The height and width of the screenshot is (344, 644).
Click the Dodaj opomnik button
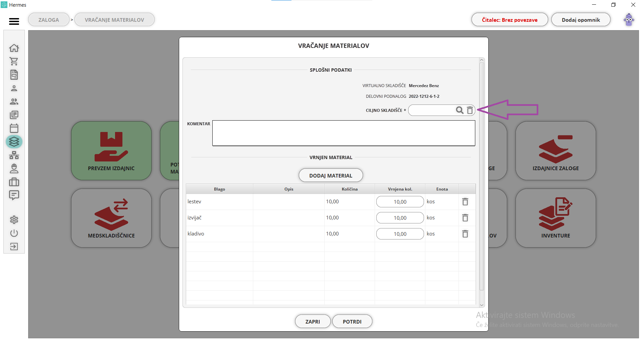tap(581, 20)
